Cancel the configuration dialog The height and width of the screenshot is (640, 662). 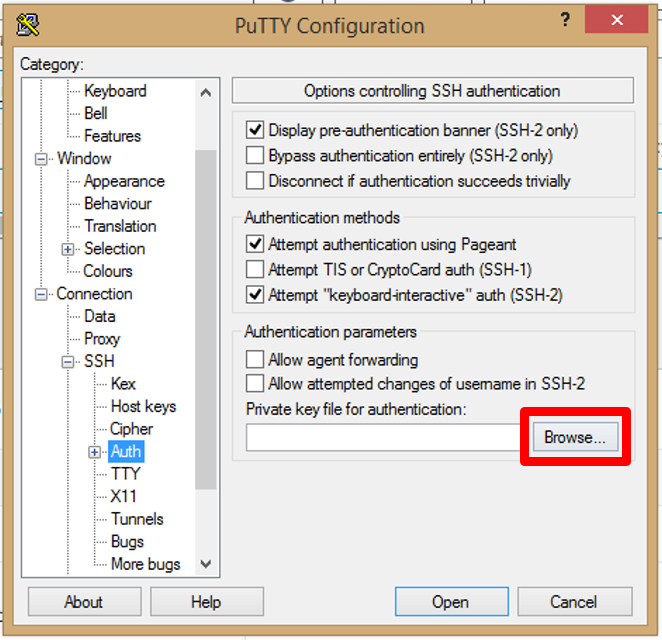point(575,602)
